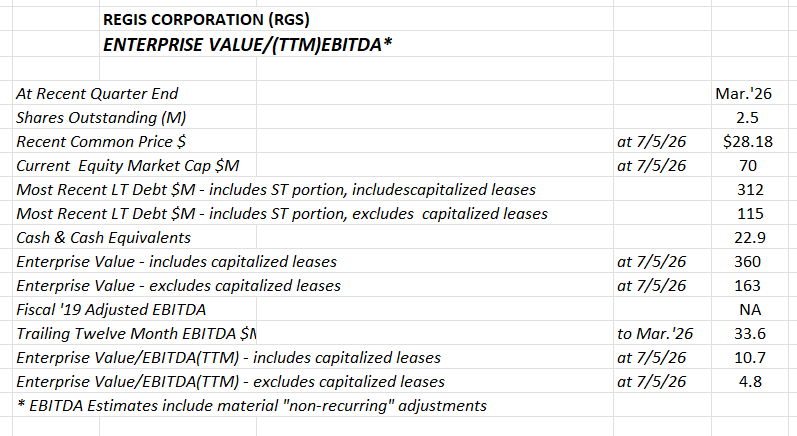The width and height of the screenshot is (797, 436).
Task: Select the EV/EBITDA ratio 4.8 cell
Action: coord(750,381)
